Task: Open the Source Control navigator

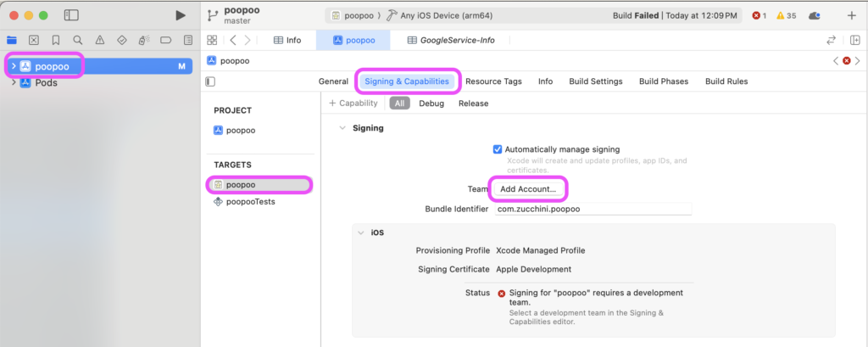Action: (34, 40)
